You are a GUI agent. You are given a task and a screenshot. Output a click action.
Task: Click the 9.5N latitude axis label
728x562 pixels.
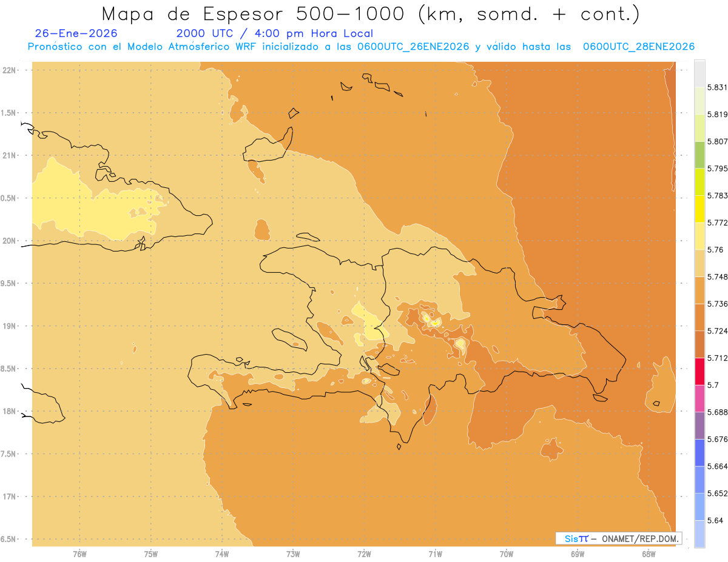click(8, 283)
